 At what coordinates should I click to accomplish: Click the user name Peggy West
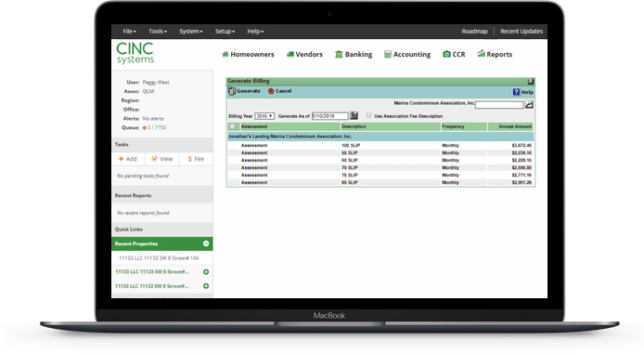[156, 83]
